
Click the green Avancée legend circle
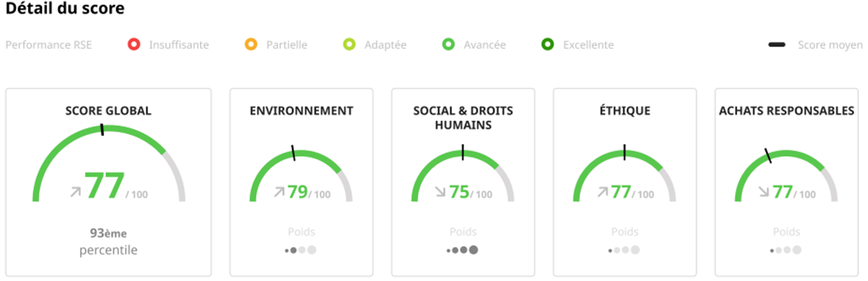pyautogui.click(x=448, y=44)
